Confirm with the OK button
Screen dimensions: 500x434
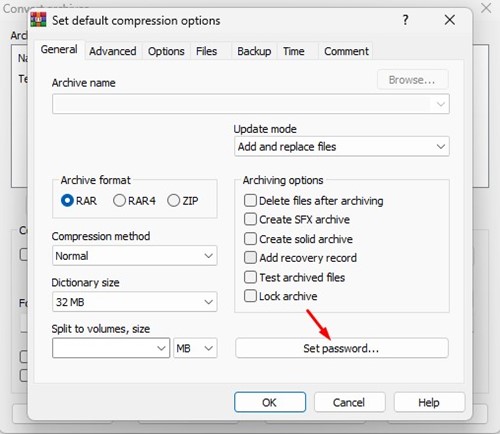point(270,402)
